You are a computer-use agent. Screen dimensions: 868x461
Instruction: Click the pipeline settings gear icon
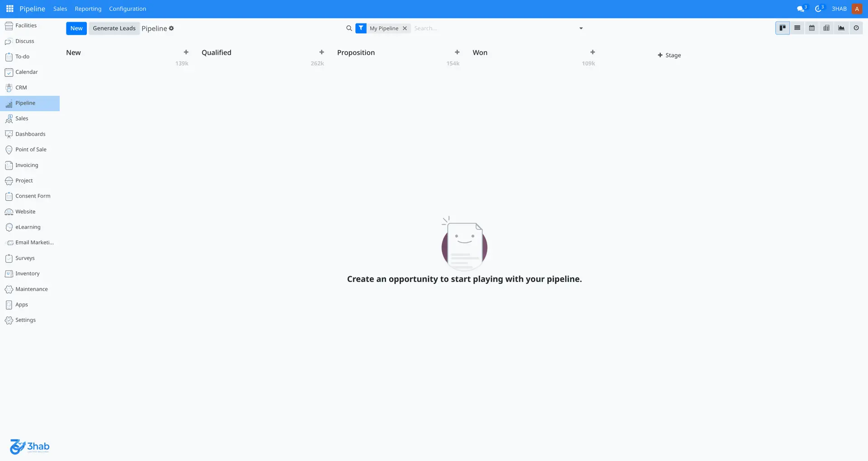click(171, 28)
